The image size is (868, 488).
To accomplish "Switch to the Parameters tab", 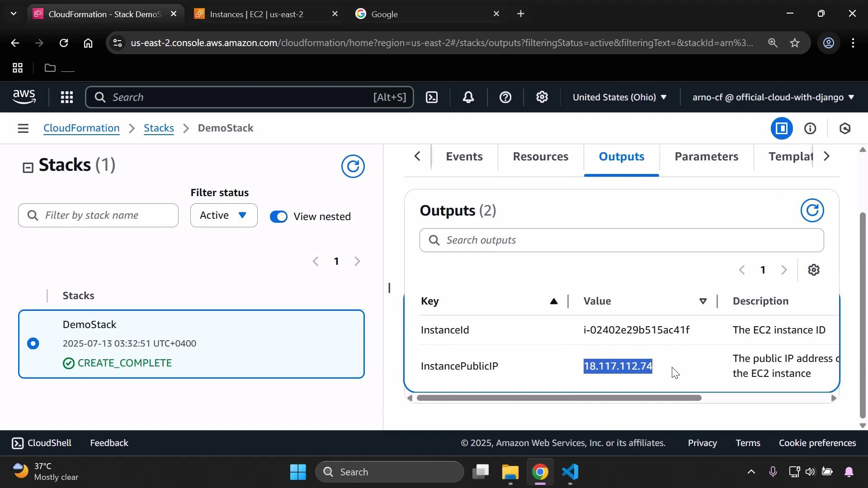I will pyautogui.click(x=706, y=157).
